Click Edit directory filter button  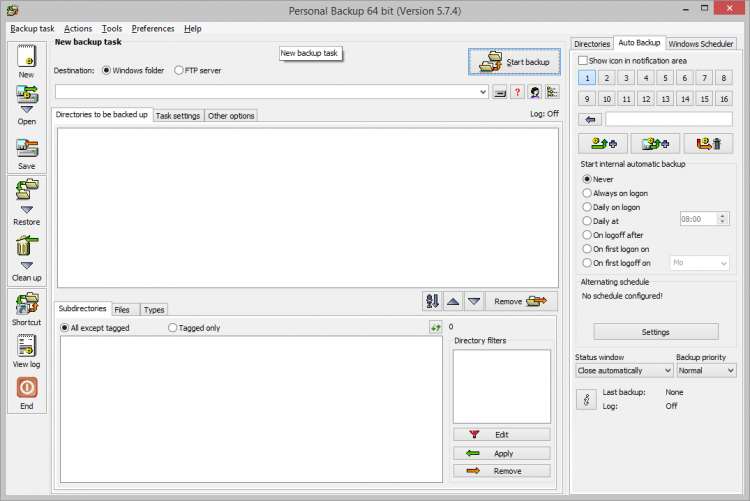coord(502,434)
